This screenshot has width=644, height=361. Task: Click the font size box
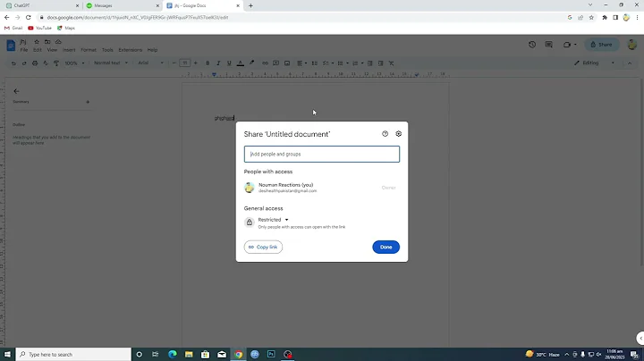(185, 63)
